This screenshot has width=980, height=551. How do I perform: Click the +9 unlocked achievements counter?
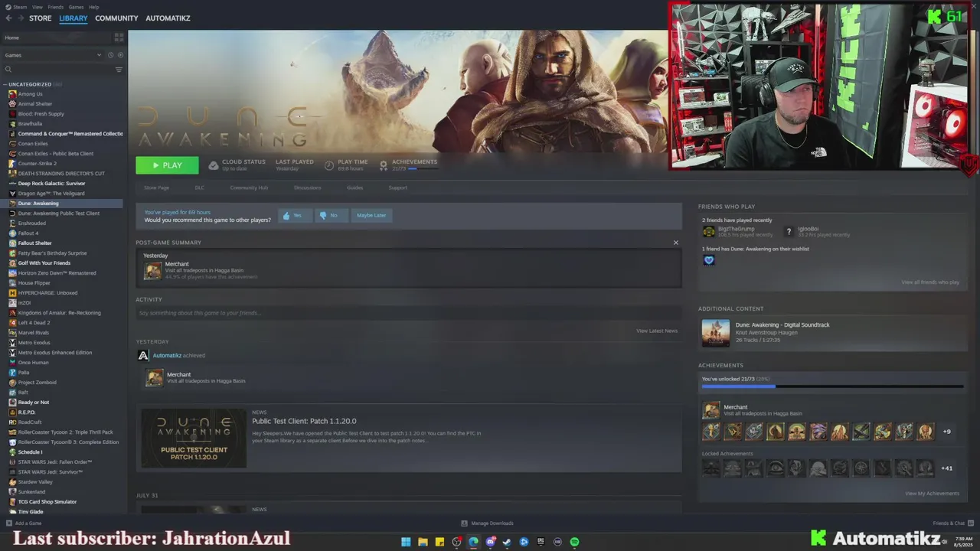tap(947, 432)
